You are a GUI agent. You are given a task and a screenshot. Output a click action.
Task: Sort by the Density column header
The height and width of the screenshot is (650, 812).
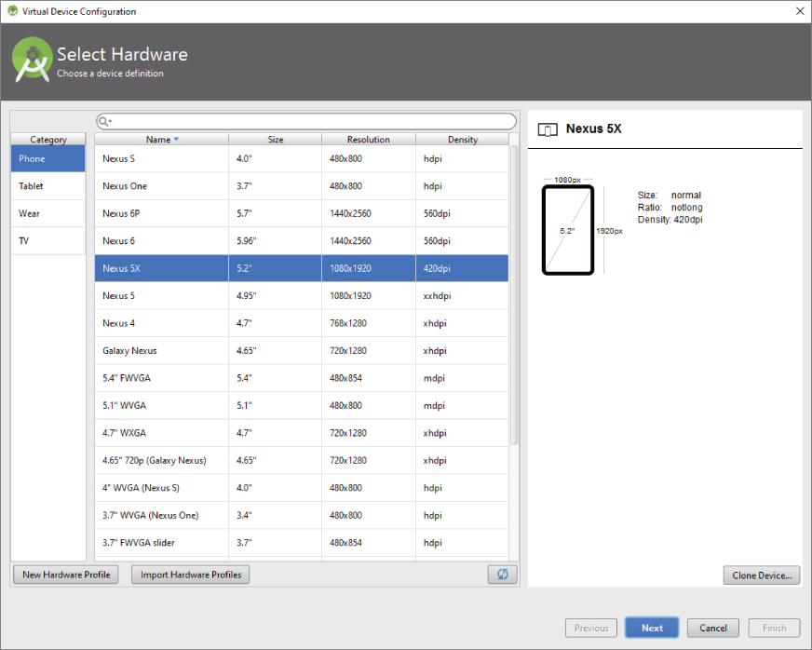pos(462,140)
